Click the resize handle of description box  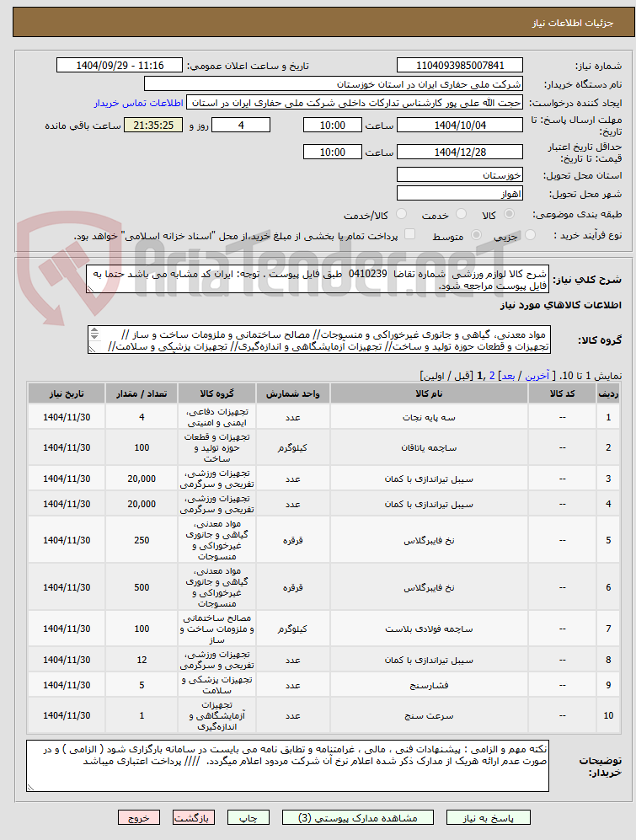tap(90, 289)
